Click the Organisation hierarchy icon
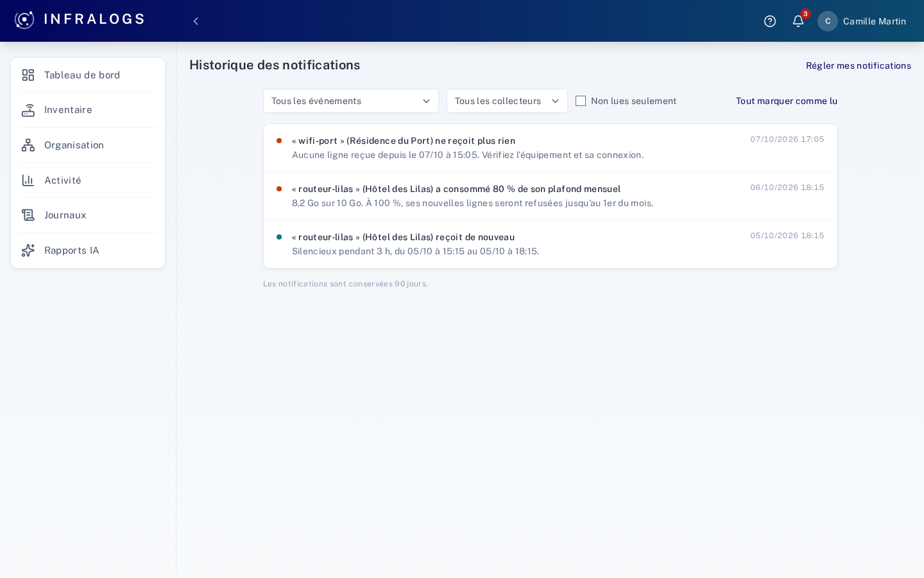Screen dimensions: 924x578 coord(28,145)
